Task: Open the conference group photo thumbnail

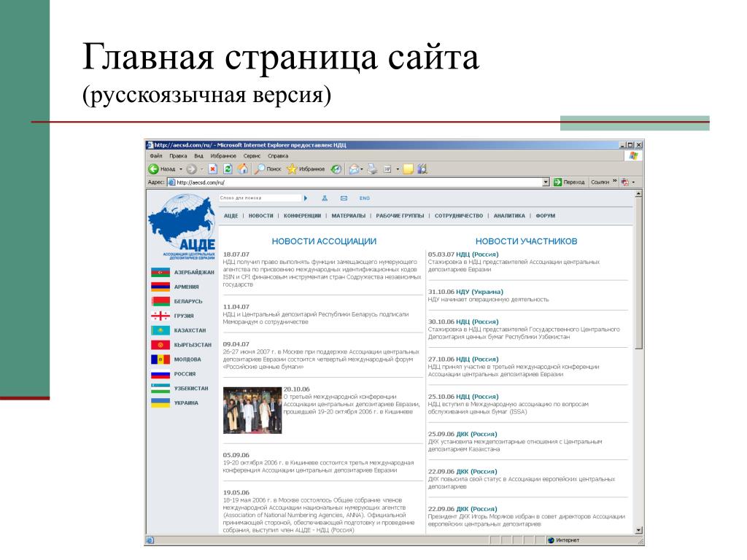Action: [252, 411]
